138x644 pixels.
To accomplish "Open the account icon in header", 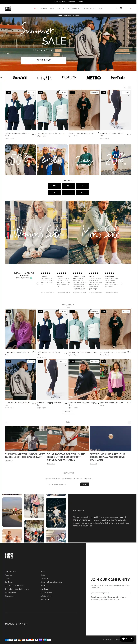I will (x=116, y=9).
